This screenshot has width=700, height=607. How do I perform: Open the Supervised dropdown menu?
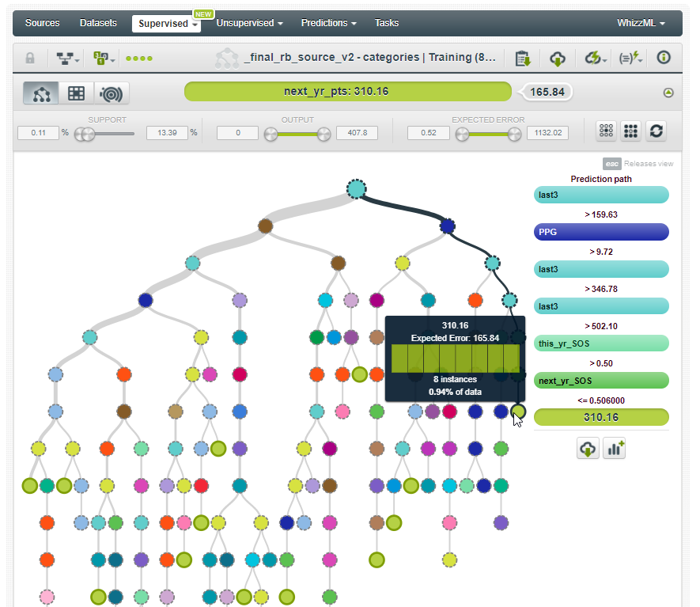point(166,23)
